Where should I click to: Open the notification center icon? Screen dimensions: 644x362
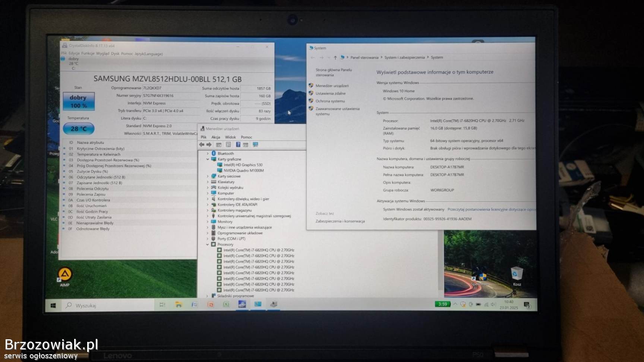pos(527,305)
